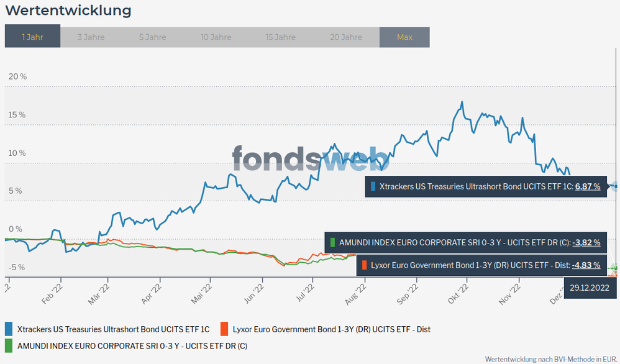Choose the 20 Jahre period tab
620x364 pixels.
[345, 37]
